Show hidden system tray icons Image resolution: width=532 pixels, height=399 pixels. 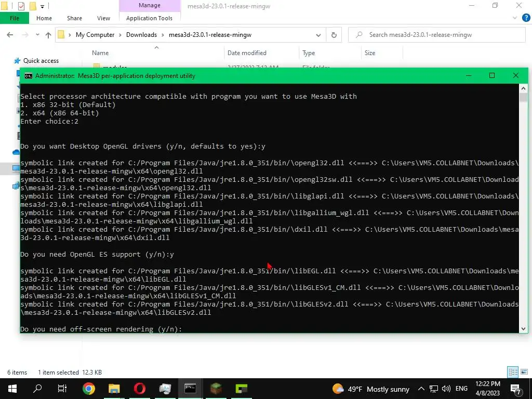tap(421, 389)
